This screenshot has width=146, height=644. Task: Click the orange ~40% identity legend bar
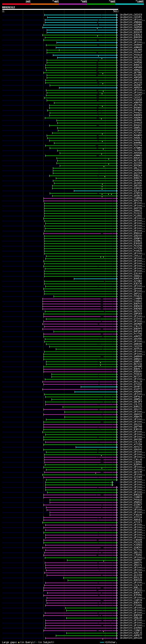click(x=45, y=4)
